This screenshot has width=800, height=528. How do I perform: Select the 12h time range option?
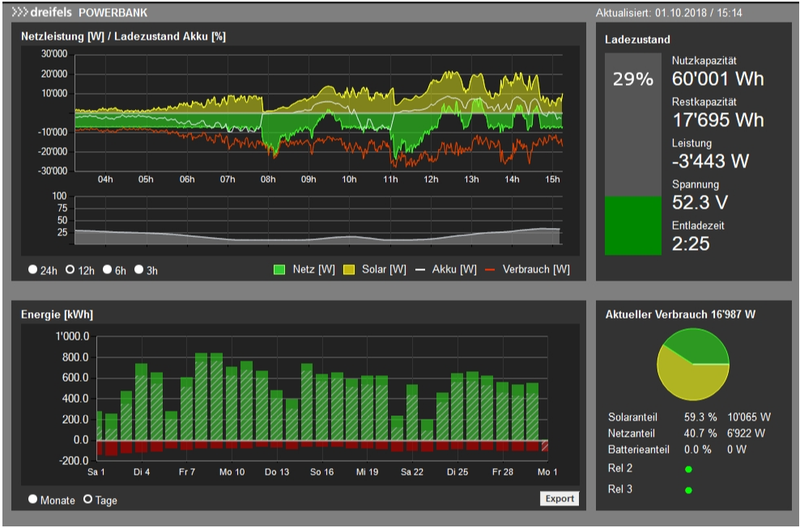point(70,270)
